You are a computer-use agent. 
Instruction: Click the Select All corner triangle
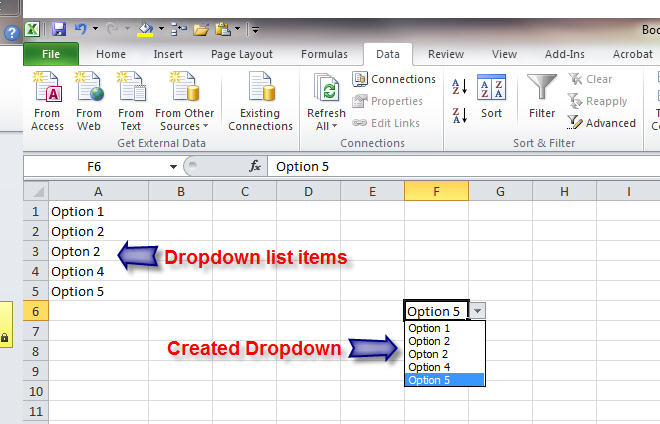click(36, 192)
